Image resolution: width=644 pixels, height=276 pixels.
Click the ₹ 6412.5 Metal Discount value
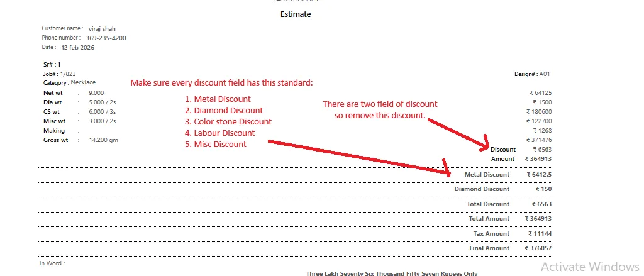point(539,174)
